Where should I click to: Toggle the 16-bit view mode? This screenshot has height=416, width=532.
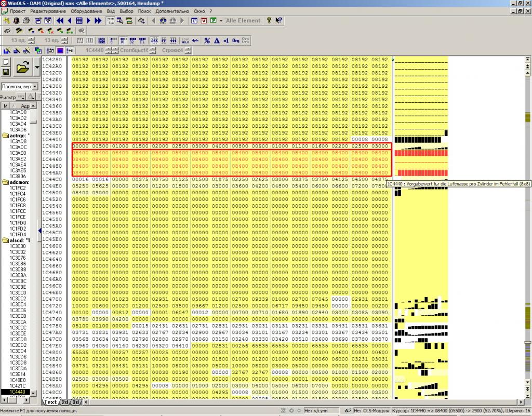123,41
